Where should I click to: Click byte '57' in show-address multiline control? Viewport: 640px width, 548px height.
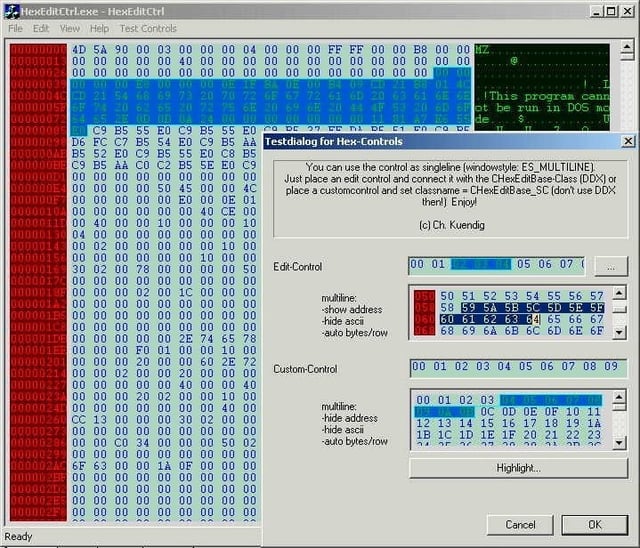[x=597, y=296]
